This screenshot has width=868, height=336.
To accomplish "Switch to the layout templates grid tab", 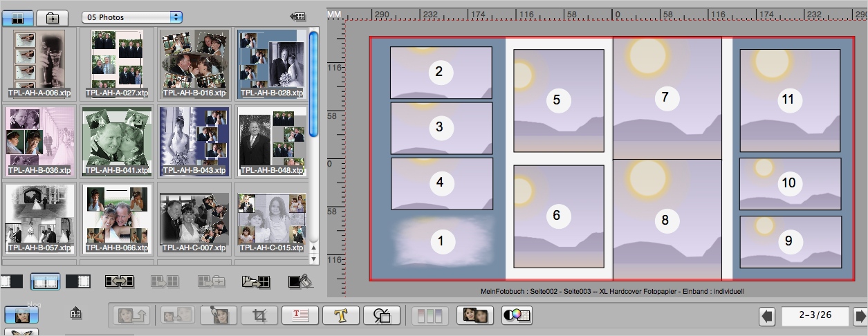I will point(18,18).
